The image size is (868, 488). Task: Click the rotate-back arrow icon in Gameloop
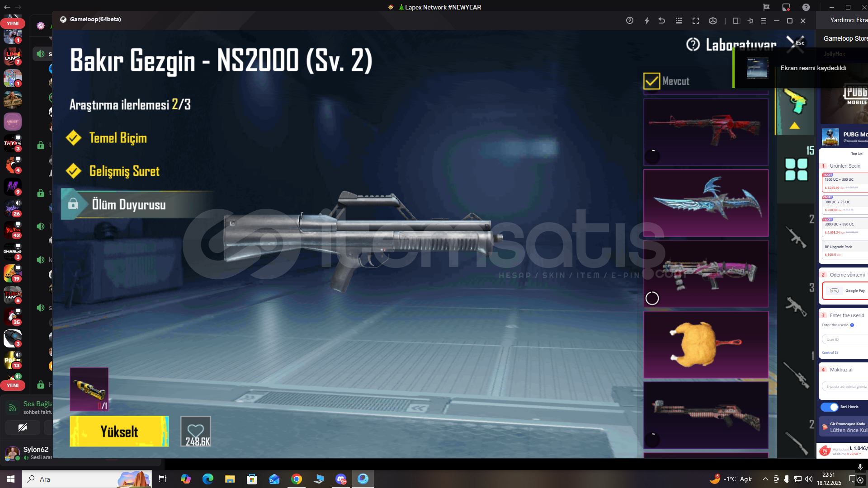click(662, 21)
